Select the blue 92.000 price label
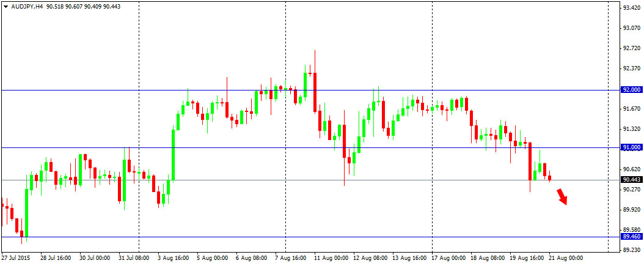The image size is (644, 263). click(x=631, y=89)
